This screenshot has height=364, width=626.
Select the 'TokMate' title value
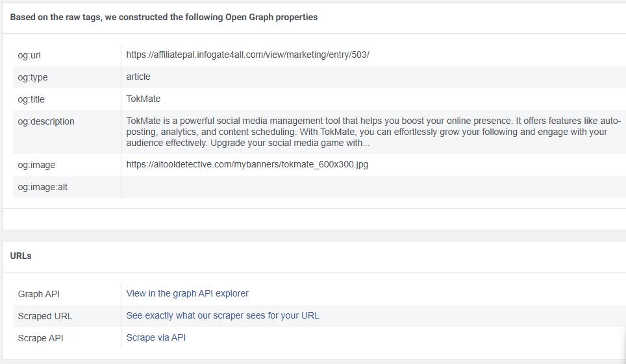[144, 99]
